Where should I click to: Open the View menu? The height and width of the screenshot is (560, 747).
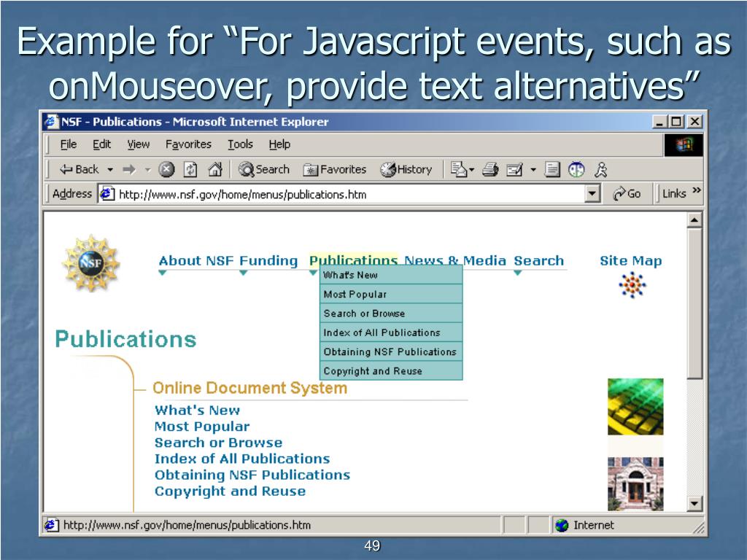(138, 144)
